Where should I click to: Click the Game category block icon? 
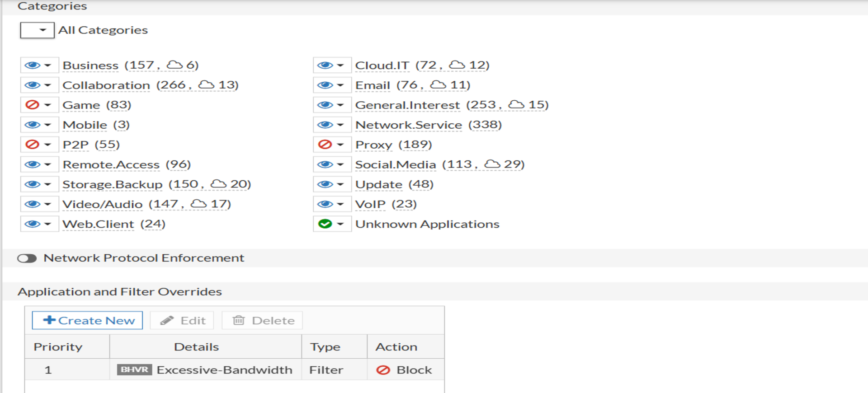tap(32, 105)
